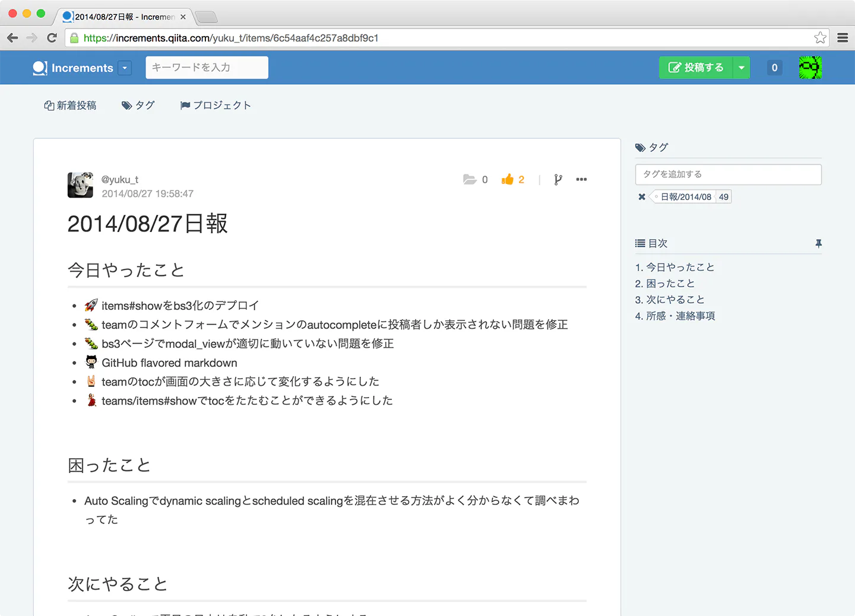This screenshot has width=855, height=616.
Task: Click the 2014/08/27日報 article title
Action: [148, 224]
